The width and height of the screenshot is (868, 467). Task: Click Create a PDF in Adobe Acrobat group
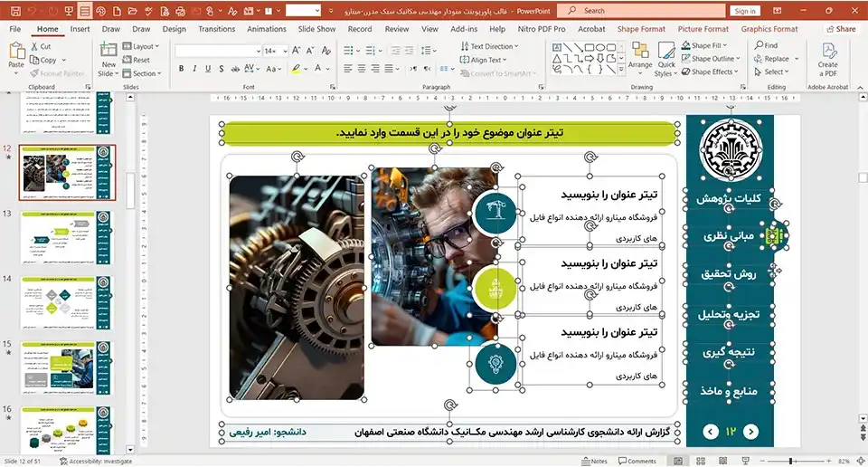tap(827, 60)
